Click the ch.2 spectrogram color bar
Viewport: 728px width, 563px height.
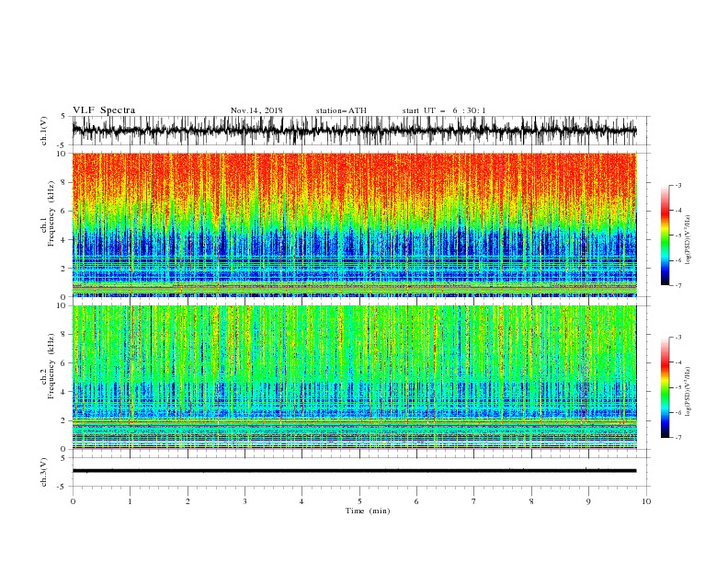coord(665,387)
